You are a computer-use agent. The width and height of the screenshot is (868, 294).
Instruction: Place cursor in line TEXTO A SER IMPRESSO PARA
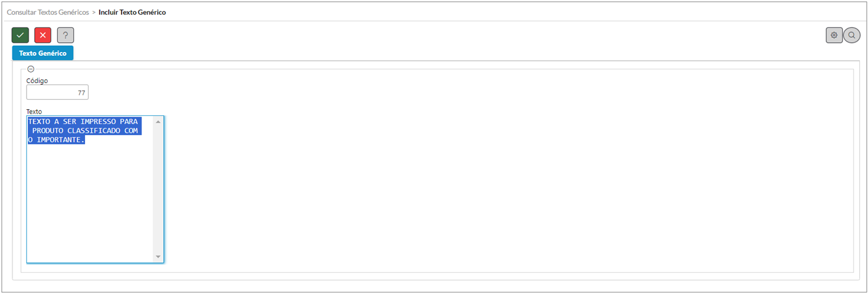[83, 122]
